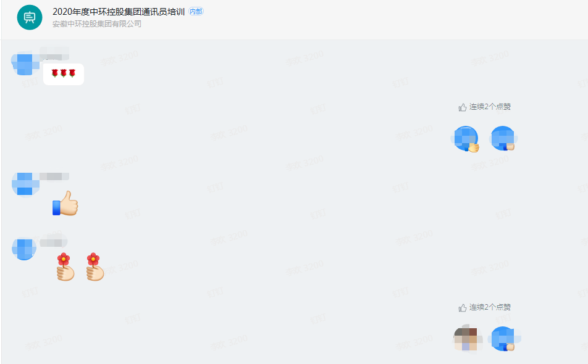588x364 pixels.
Task: Click the brown photo avatar in lower likes
Action: coord(466,339)
